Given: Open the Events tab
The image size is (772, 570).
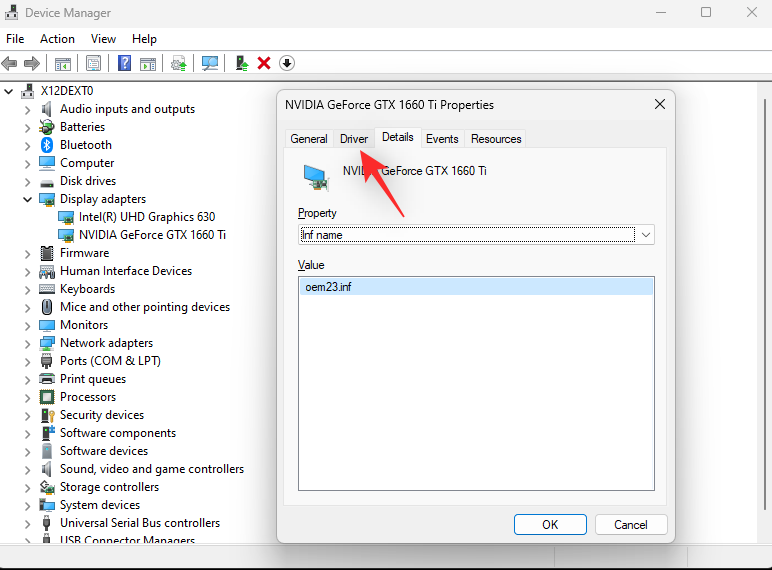Looking at the screenshot, I should 442,139.
